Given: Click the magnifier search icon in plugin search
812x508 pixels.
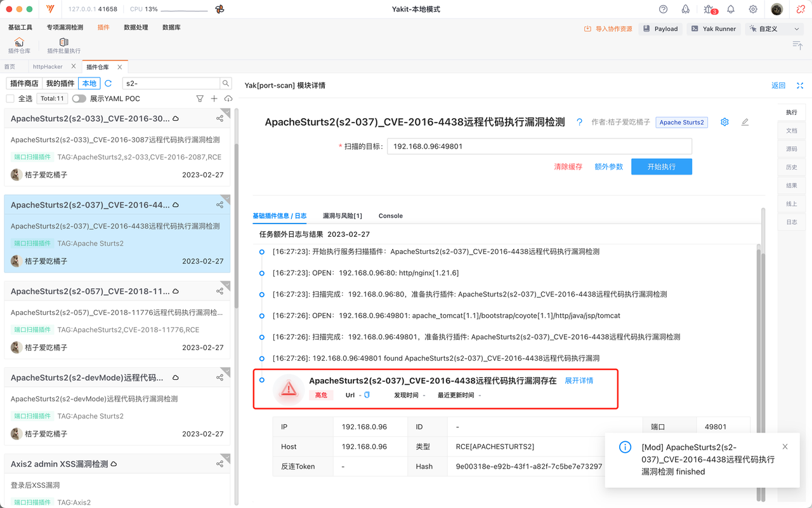Looking at the screenshot, I should [x=225, y=83].
